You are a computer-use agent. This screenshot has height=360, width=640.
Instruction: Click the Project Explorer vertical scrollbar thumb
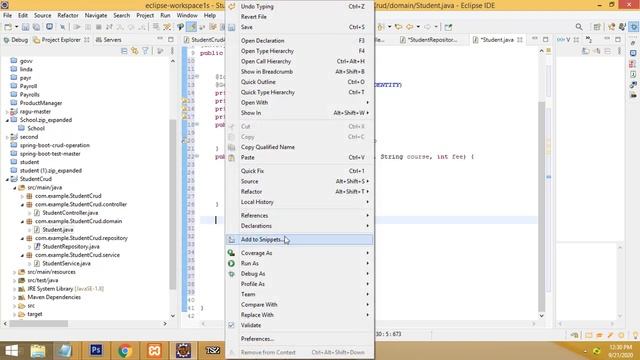tap(173, 204)
